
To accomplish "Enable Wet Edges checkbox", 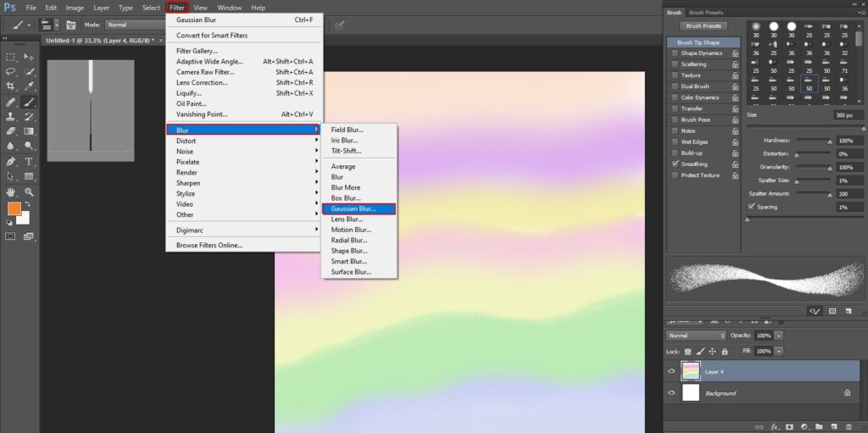I will point(674,142).
